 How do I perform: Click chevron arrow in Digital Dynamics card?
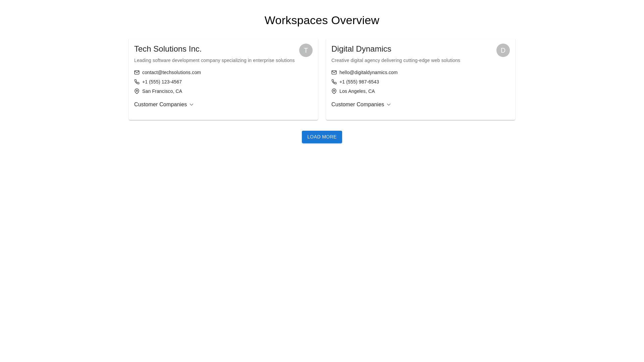point(389,105)
